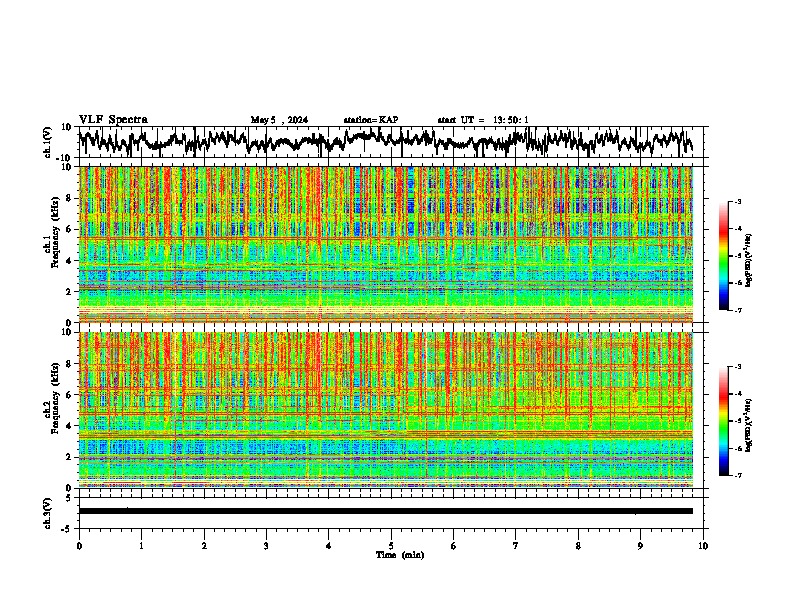The image size is (792, 612).
Task: Click time axis tick label "0"
Action: click(79, 546)
